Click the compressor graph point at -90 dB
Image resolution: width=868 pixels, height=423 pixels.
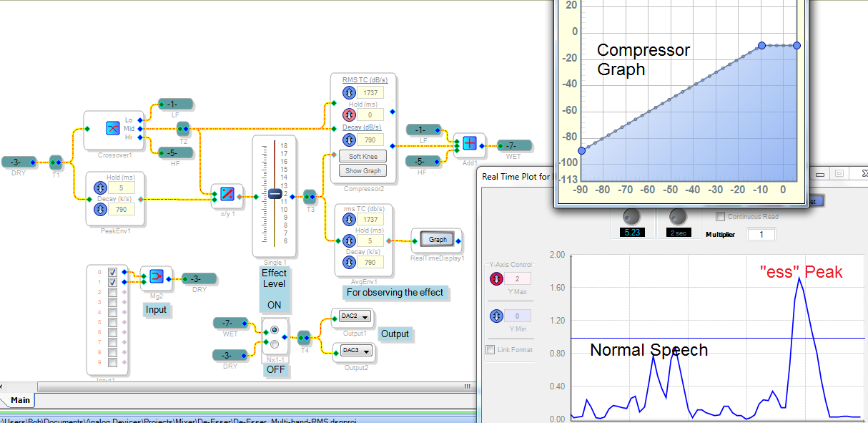581,150
